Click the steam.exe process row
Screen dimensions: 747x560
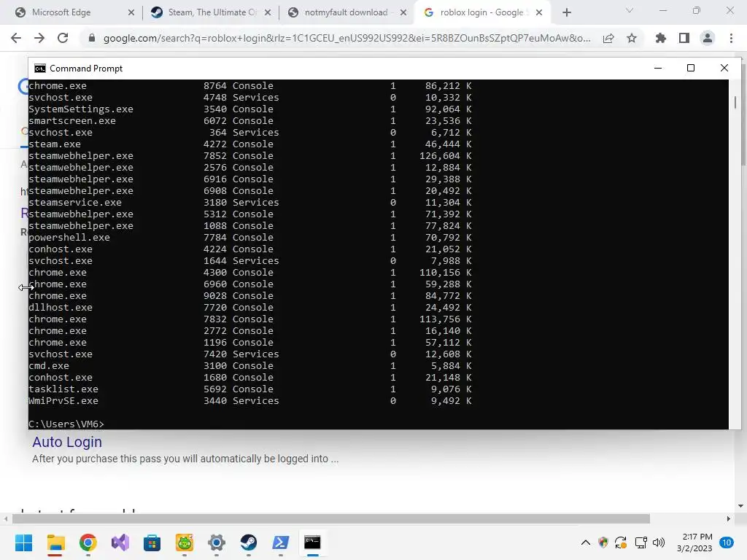coord(249,144)
